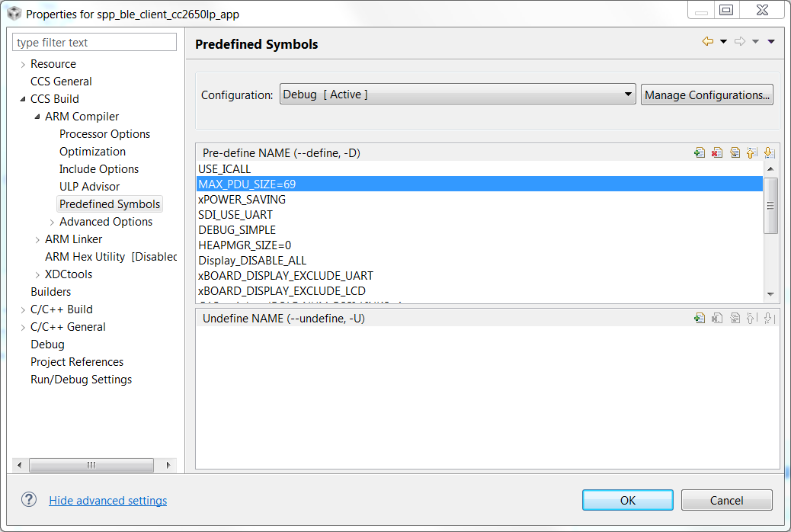Screen dimensions: 791x532
Task: Open the properties page view menu
Action: pos(771,42)
